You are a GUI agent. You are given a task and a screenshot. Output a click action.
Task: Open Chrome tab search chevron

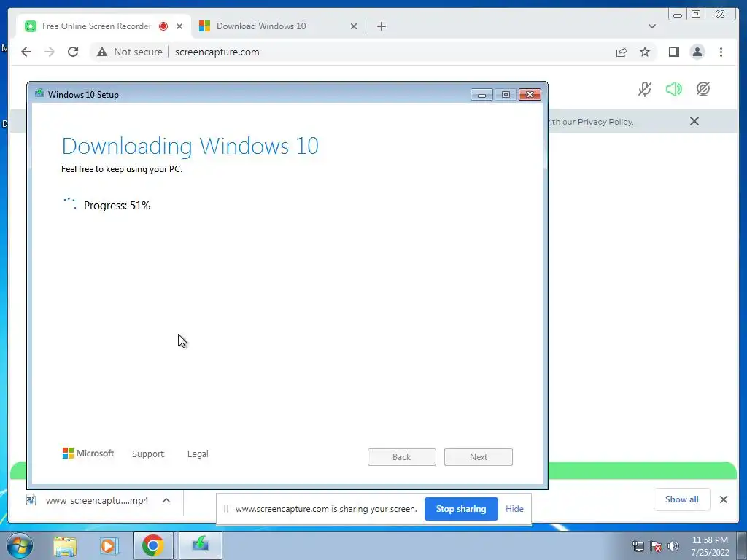coord(652,26)
